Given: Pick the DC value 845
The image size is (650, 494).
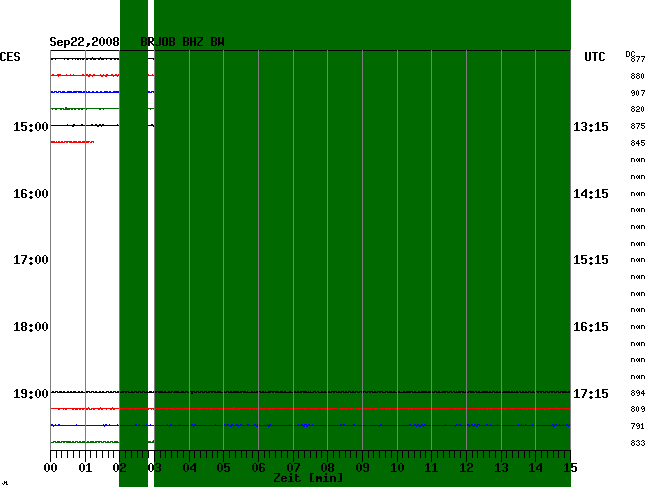Looking at the screenshot, I should click(638, 143).
